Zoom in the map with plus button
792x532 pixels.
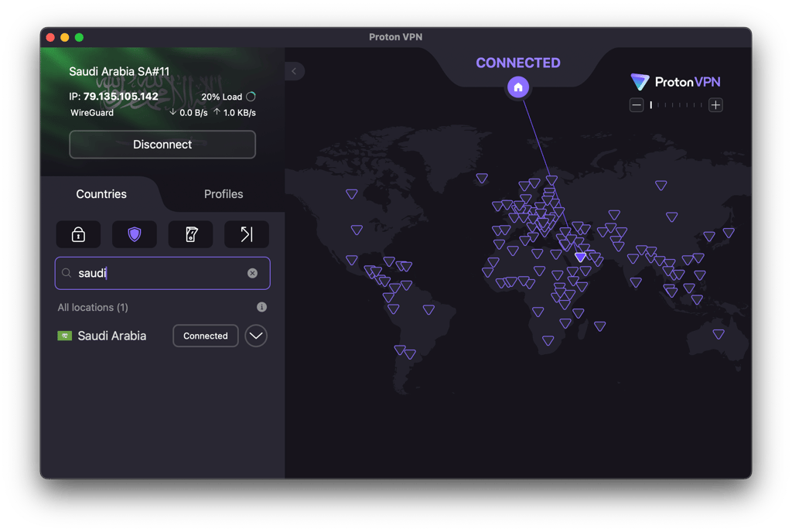pyautogui.click(x=715, y=105)
